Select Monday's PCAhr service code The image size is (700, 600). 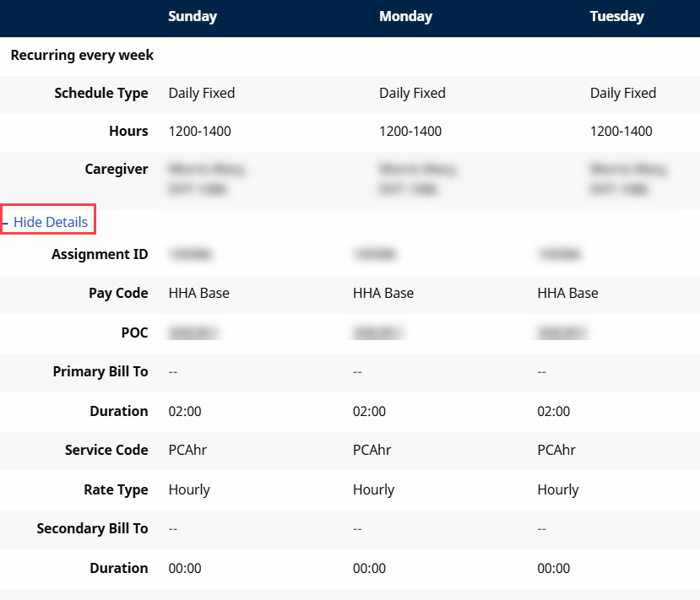click(372, 450)
